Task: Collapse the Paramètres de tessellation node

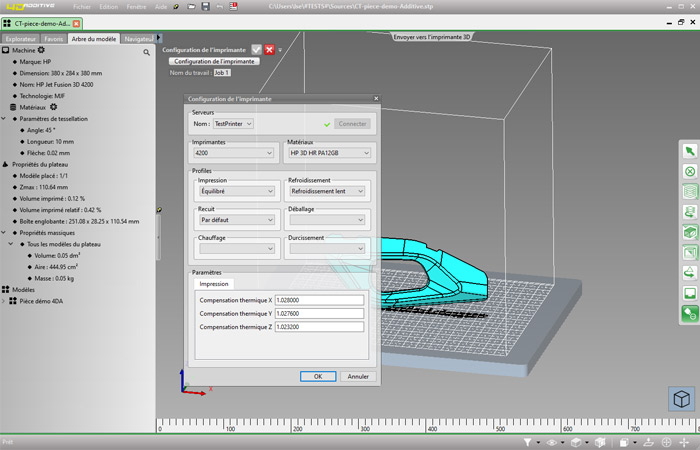Action: coord(4,119)
